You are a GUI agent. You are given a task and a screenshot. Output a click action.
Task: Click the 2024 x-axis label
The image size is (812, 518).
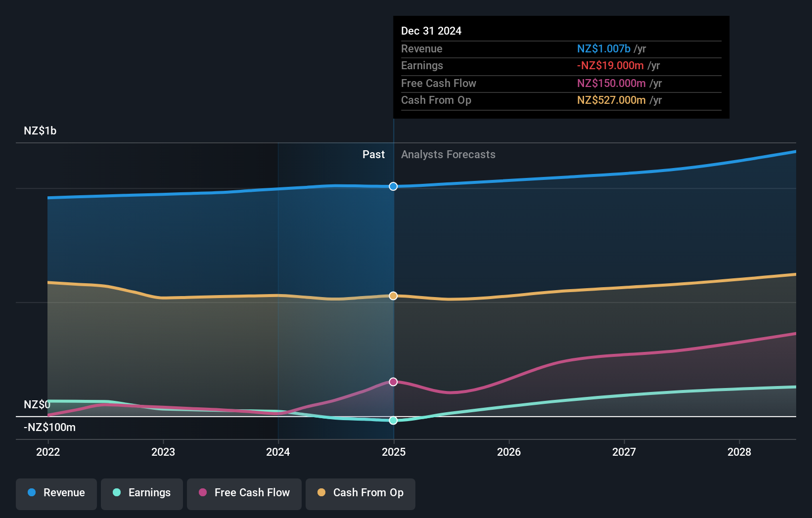pyautogui.click(x=278, y=452)
